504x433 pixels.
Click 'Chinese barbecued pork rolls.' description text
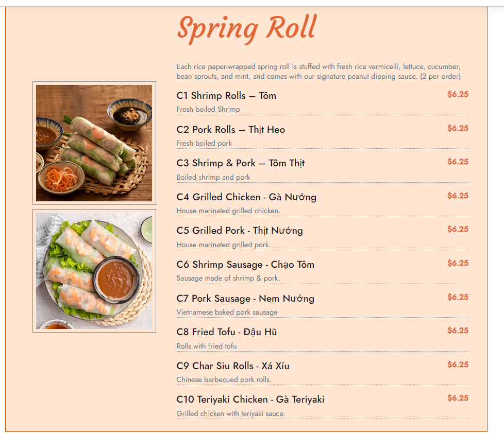coord(224,379)
